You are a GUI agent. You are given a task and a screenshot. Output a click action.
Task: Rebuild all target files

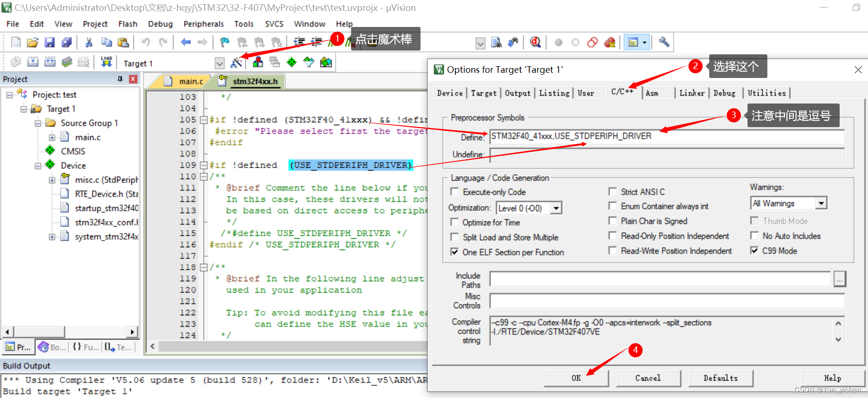click(x=50, y=62)
